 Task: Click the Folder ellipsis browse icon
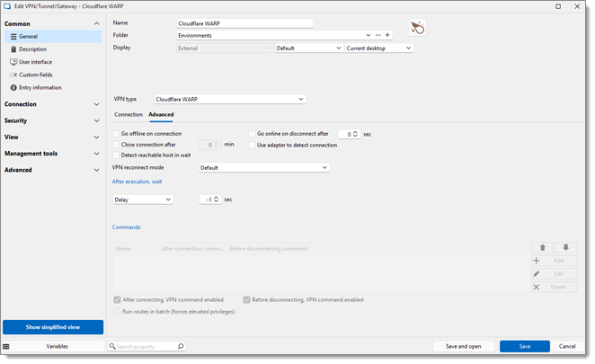point(378,35)
